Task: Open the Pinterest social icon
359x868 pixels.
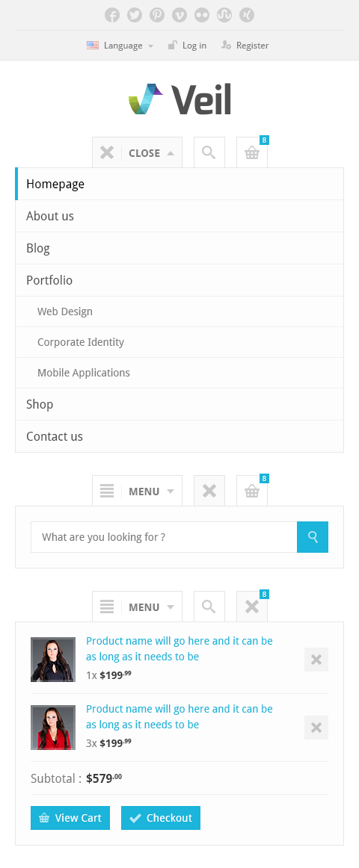Action: point(157,15)
